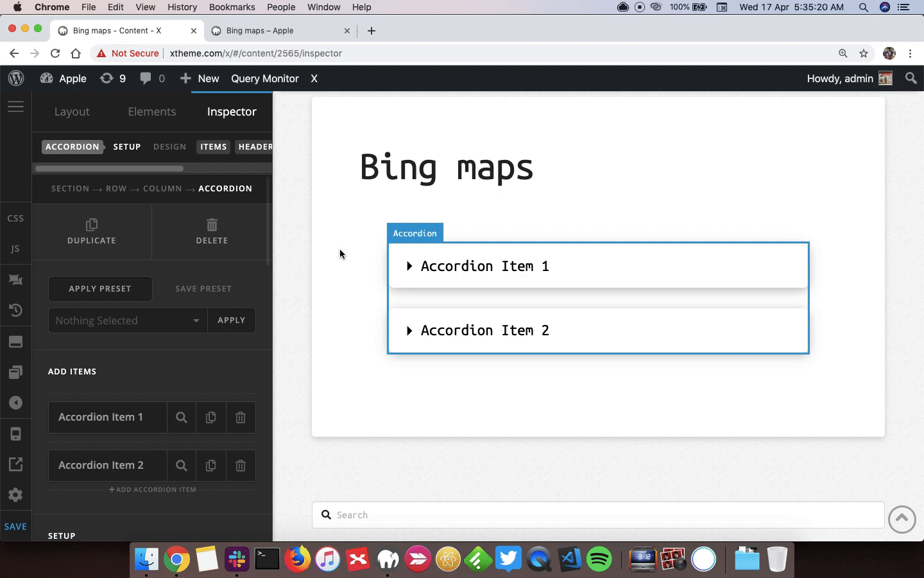Expand Accordion Item 2 in preview
The width and height of the screenshot is (924, 578).
coord(598,330)
